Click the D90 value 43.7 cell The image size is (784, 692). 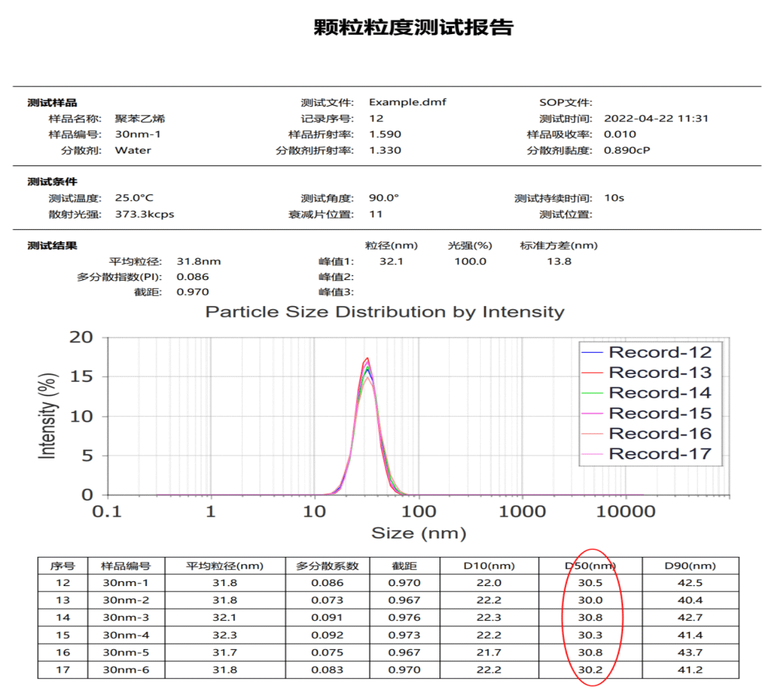tap(690, 652)
